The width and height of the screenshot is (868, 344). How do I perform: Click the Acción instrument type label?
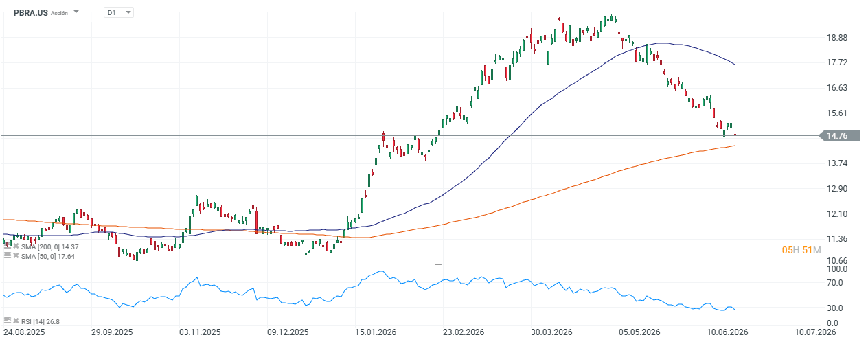click(59, 13)
